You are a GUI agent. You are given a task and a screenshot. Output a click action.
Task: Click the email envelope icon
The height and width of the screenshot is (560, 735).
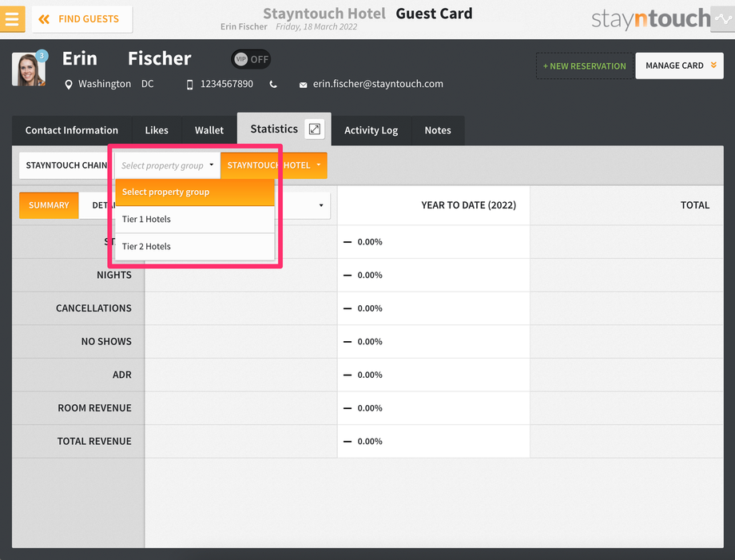pyautogui.click(x=304, y=85)
